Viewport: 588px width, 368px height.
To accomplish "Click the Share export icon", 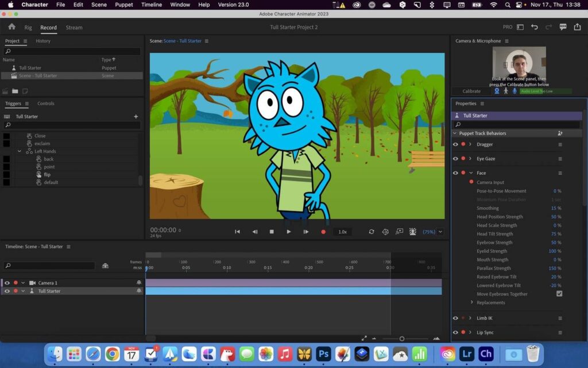I will [577, 26].
